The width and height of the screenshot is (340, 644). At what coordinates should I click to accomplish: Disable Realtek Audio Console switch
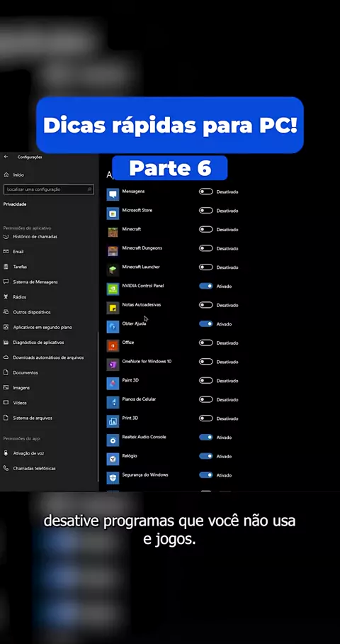tap(206, 438)
